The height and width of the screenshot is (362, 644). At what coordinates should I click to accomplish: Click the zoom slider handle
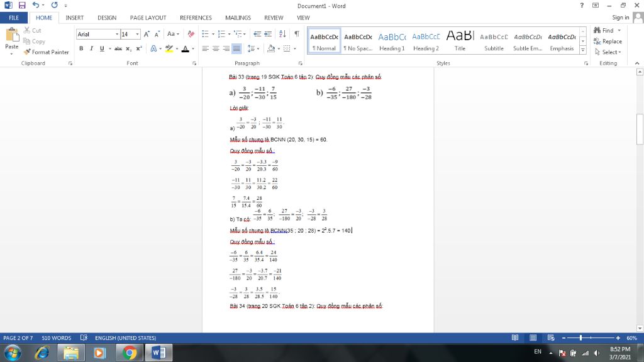click(x=580, y=337)
